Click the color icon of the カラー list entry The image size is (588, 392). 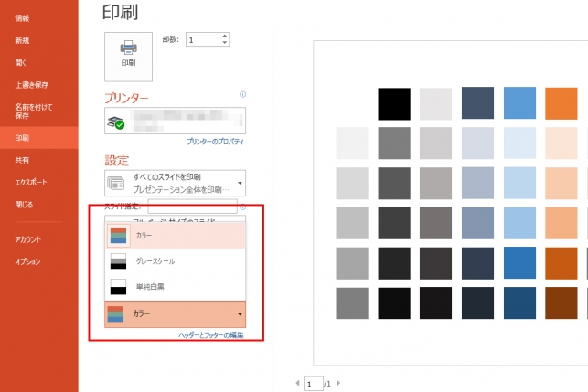click(119, 236)
